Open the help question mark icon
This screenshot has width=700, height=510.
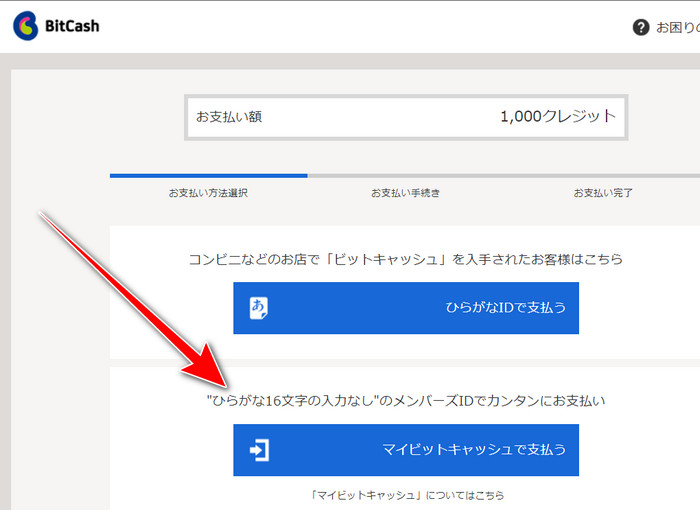pyautogui.click(x=641, y=27)
